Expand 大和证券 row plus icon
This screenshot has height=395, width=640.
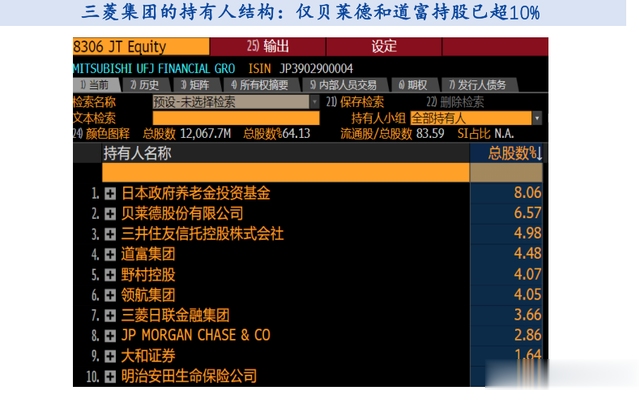pos(110,356)
